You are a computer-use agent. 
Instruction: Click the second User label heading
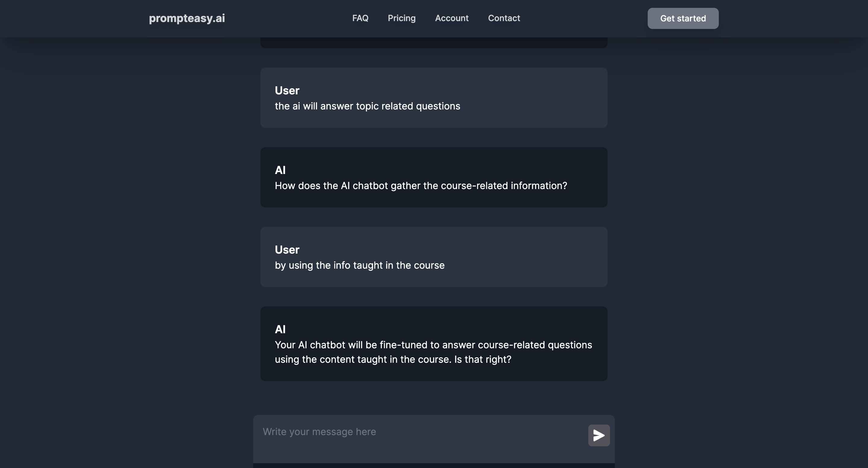point(287,249)
